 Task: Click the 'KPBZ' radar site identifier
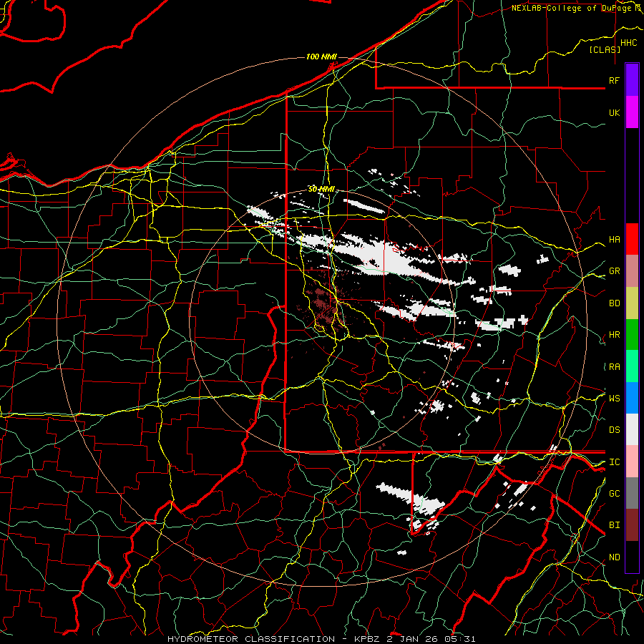pyautogui.click(x=367, y=639)
